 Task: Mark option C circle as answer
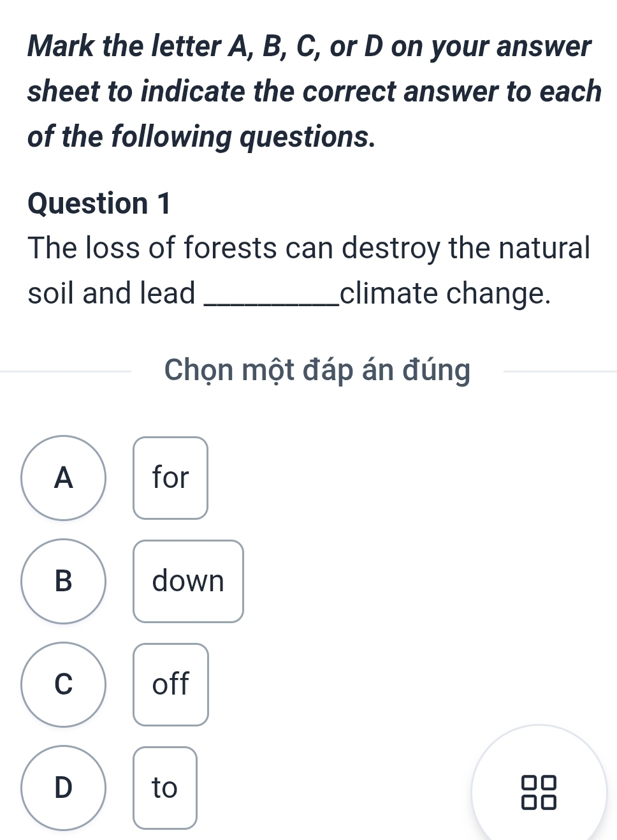64,684
